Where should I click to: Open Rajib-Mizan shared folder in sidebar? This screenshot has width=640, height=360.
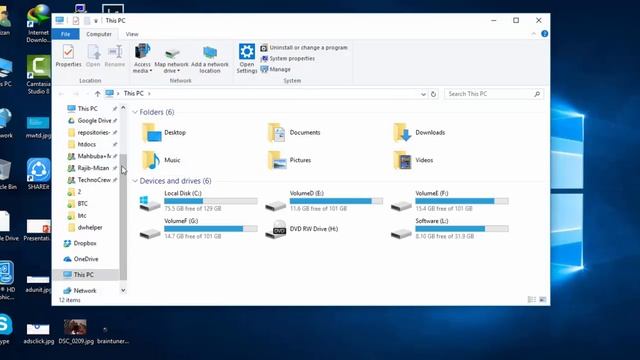[93, 168]
